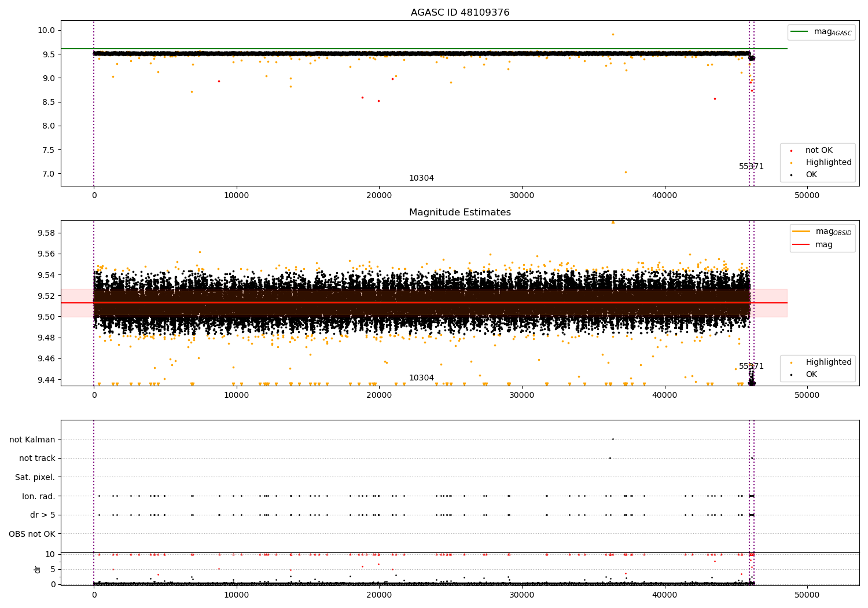Click the "10304" annotation in the top panel

tap(421, 178)
